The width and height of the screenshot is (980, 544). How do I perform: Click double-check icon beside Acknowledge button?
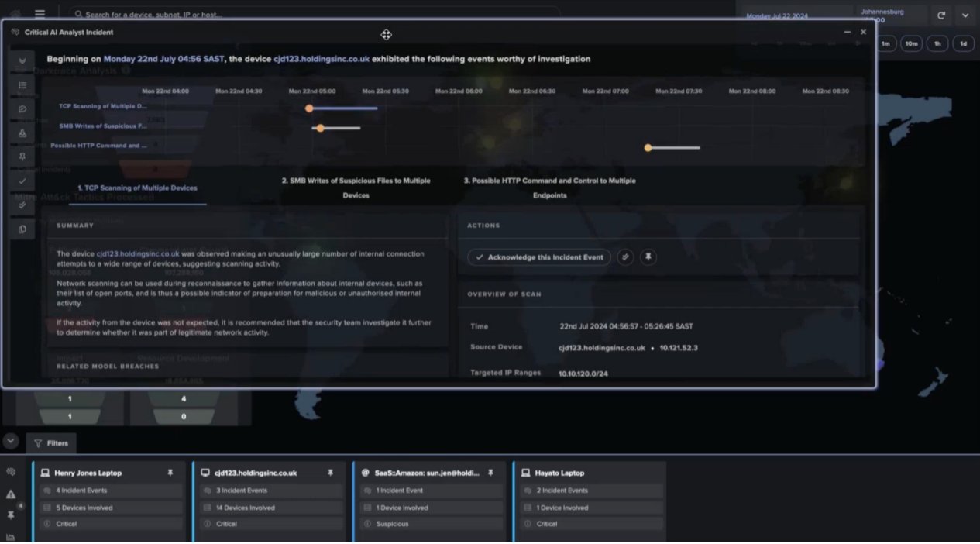point(625,257)
